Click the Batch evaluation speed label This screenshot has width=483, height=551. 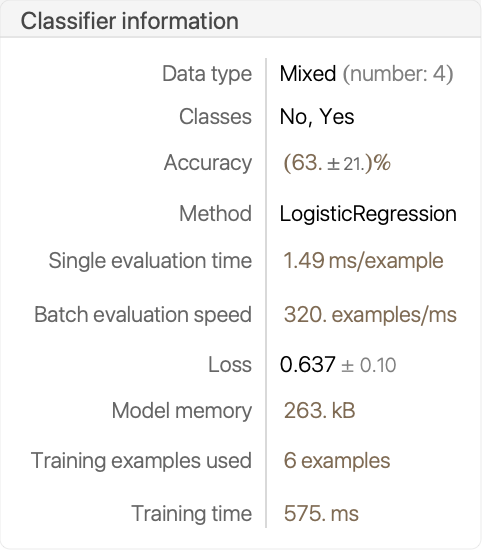(x=143, y=315)
